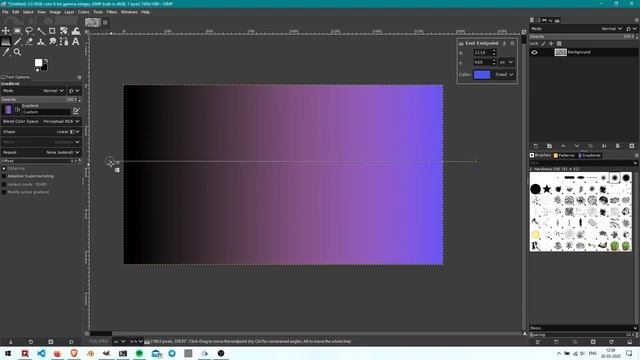Select the Text tool
This screenshot has width=640, height=360.
[x=76, y=42]
